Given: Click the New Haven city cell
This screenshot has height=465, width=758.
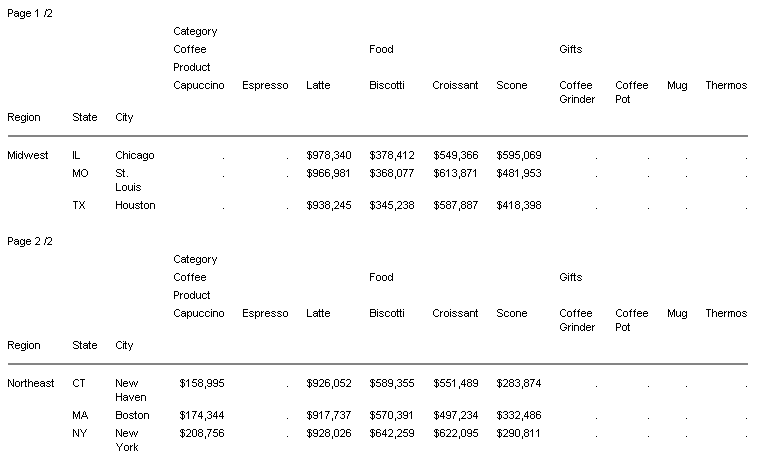Looking at the screenshot, I should [x=130, y=390].
